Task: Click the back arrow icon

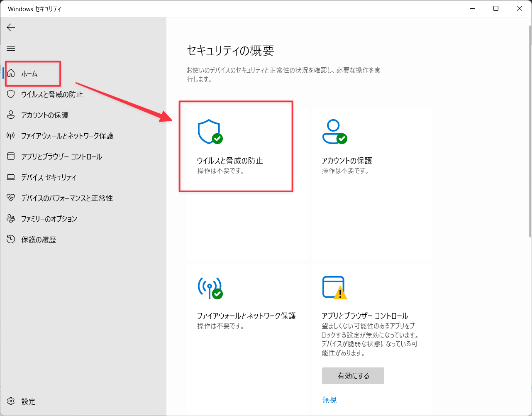Action: point(11,27)
